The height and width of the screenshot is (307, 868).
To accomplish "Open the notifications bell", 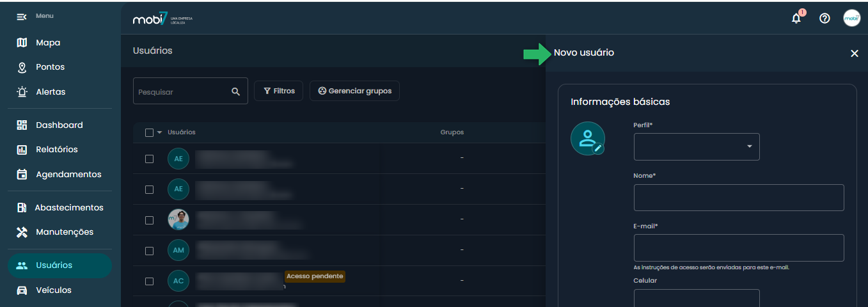I will (796, 19).
